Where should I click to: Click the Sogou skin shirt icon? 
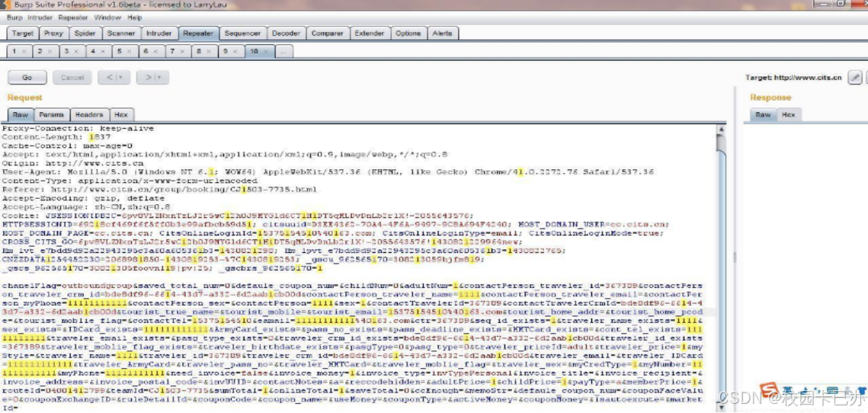pyautogui.click(x=861, y=391)
